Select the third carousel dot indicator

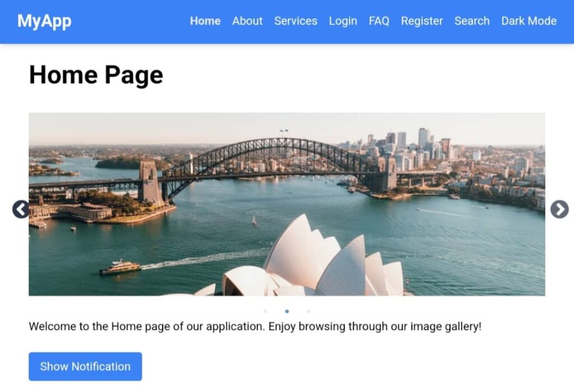[308, 311]
